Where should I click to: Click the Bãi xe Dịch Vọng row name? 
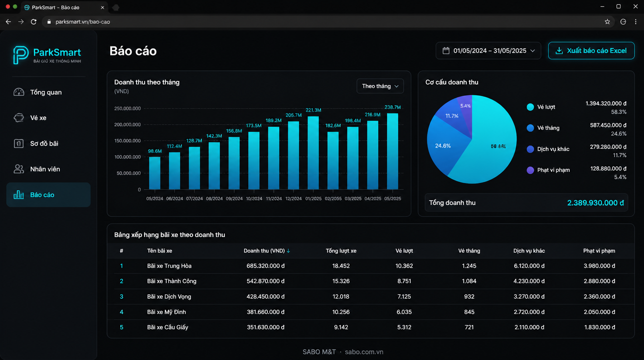(169, 297)
